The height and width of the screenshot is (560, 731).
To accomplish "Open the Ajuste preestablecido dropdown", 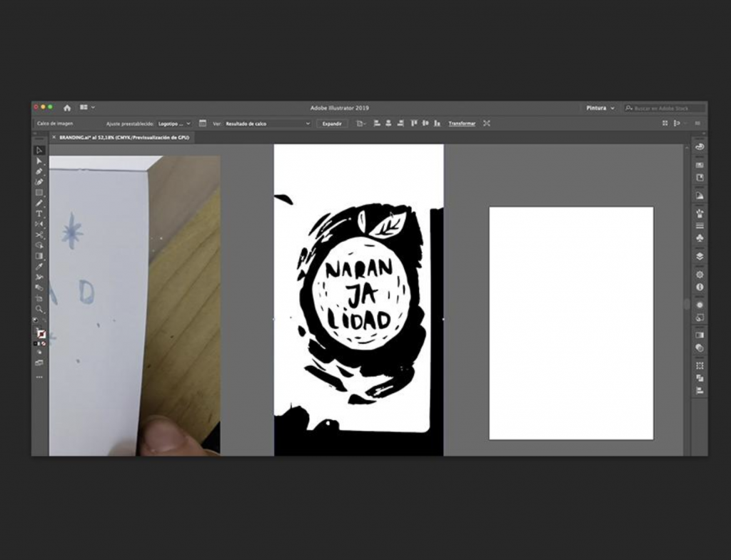I will coord(174,123).
